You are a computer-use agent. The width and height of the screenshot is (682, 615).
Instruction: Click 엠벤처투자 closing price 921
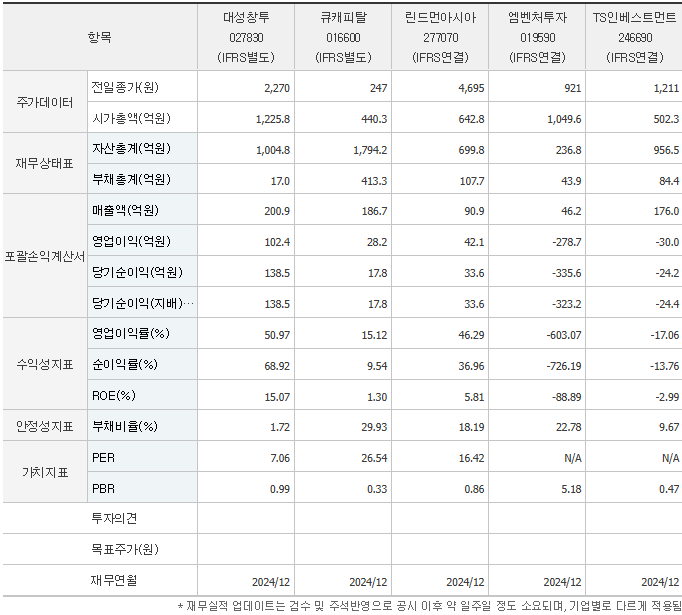(x=573, y=88)
